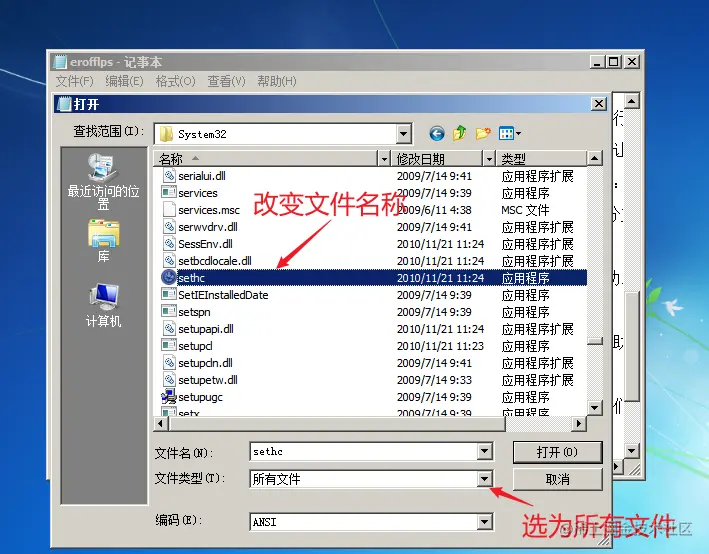Open the Format (格式) menu in Notepad
This screenshot has width=709, height=554.
[x=175, y=81]
